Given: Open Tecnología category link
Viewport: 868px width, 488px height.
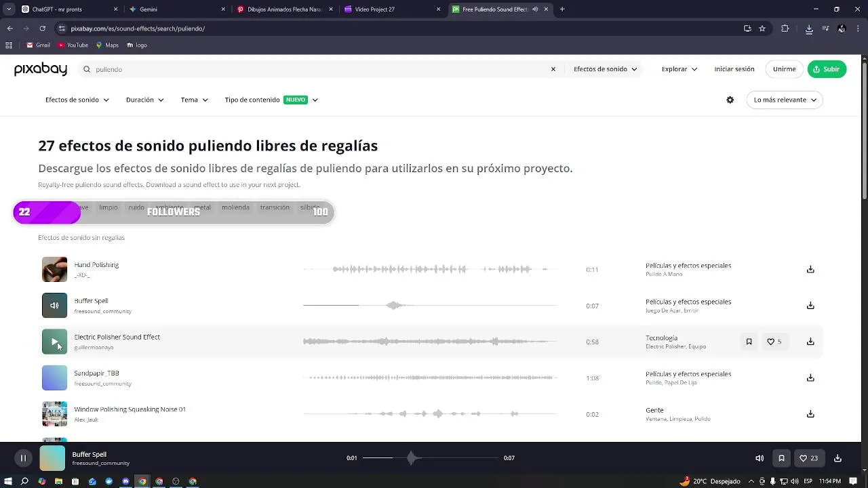Looking at the screenshot, I should 661,338.
